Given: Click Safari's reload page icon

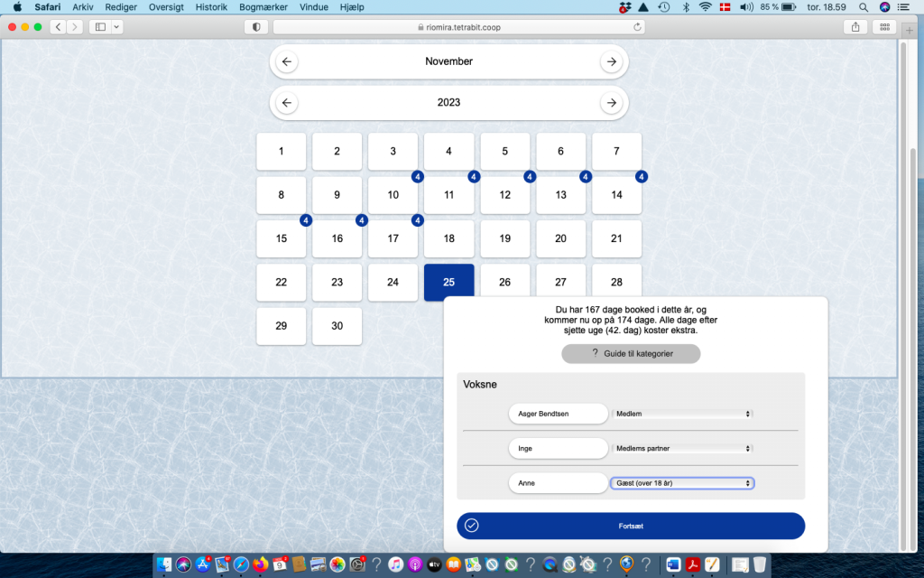Looking at the screenshot, I should [638, 27].
